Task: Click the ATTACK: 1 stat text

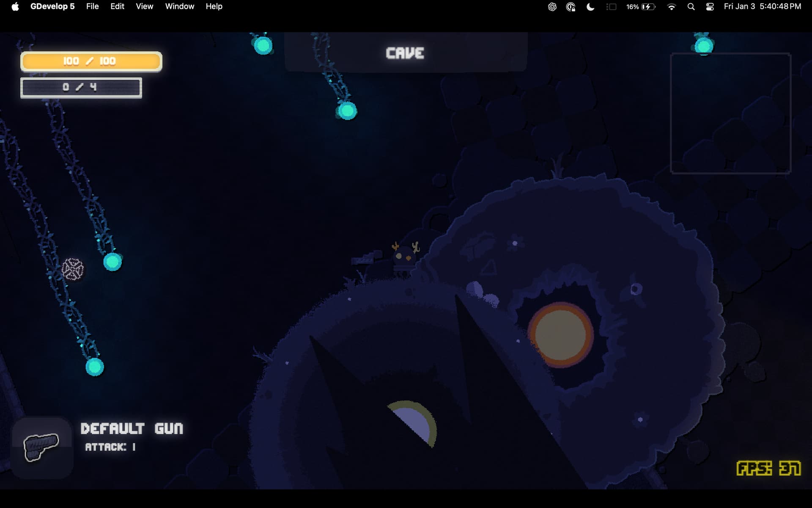Action: point(110,447)
